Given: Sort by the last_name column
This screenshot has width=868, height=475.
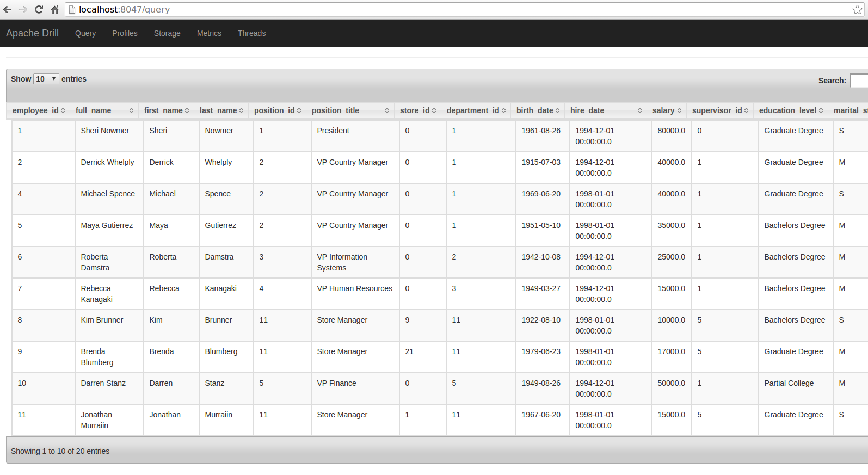Looking at the screenshot, I should click(221, 110).
